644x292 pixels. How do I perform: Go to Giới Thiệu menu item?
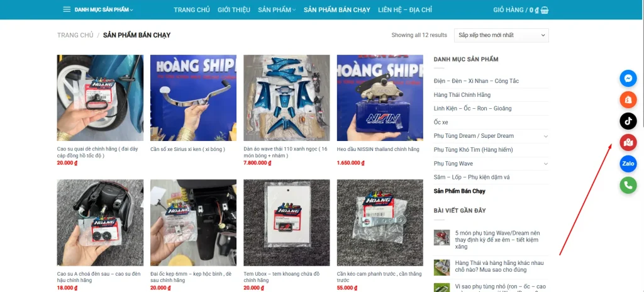(234, 10)
